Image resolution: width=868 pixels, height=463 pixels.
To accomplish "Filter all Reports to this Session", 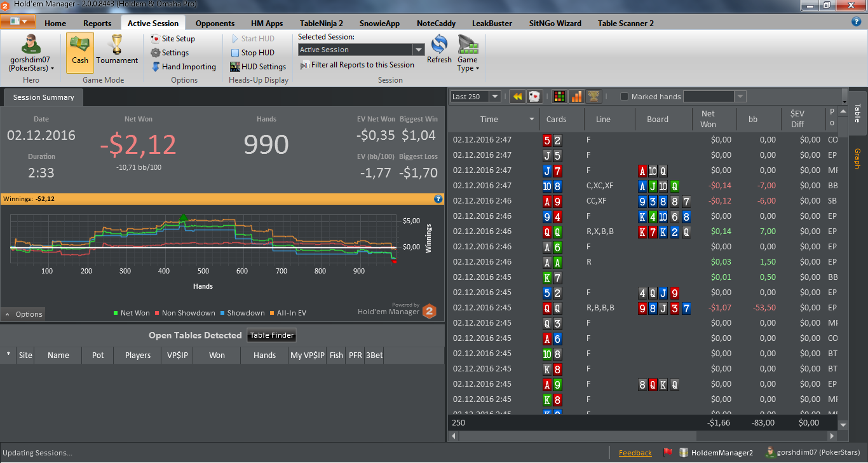I will (358, 65).
